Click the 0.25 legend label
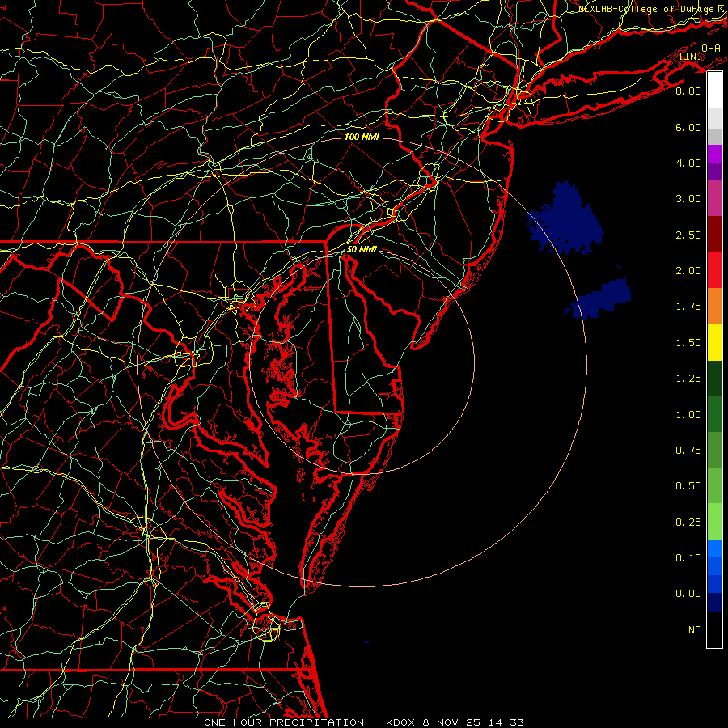 coord(688,523)
